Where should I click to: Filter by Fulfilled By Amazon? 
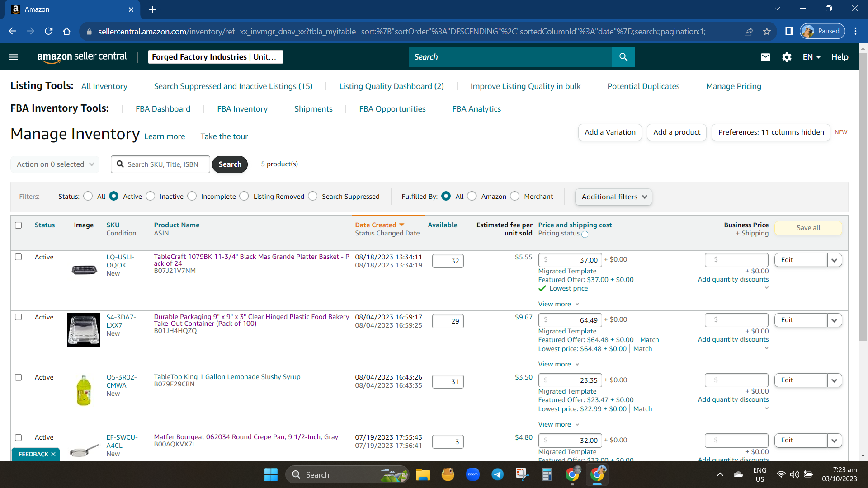tap(472, 196)
